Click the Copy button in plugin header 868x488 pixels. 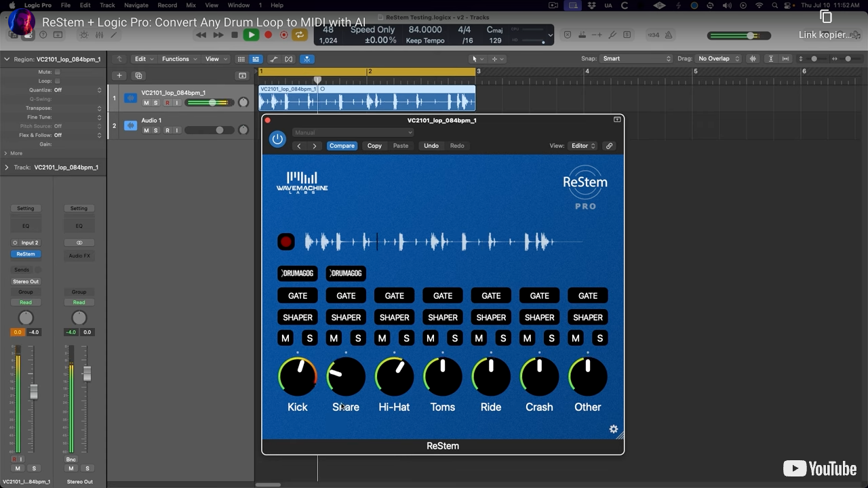tap(374, 146)
